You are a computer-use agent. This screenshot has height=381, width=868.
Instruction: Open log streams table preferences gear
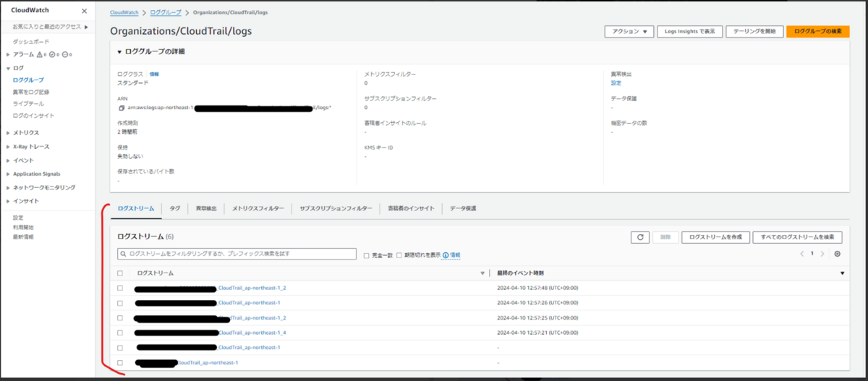pyautogui.click(x=838, y=254)
